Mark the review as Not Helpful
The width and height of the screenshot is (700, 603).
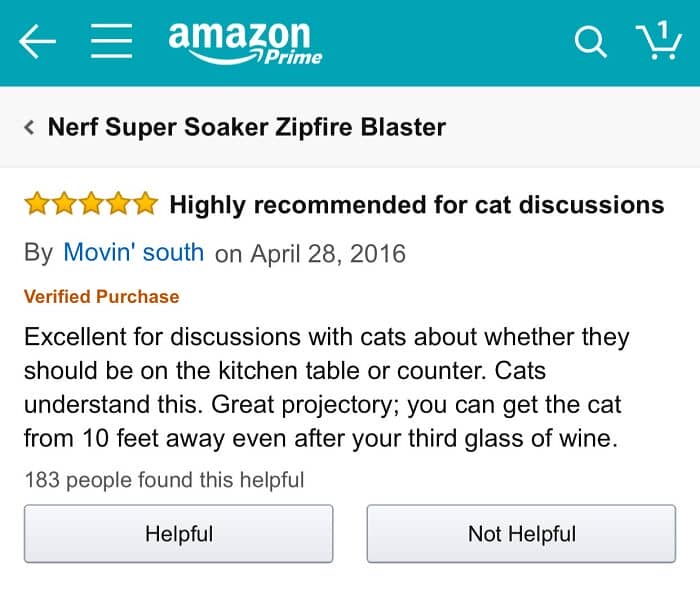521,534
